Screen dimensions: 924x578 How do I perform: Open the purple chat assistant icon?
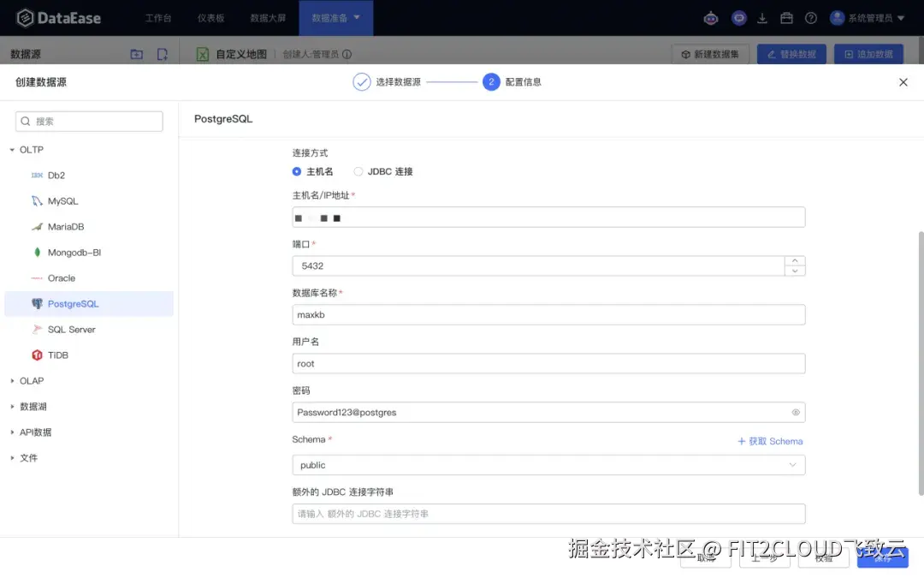click(x=738, y=18)
